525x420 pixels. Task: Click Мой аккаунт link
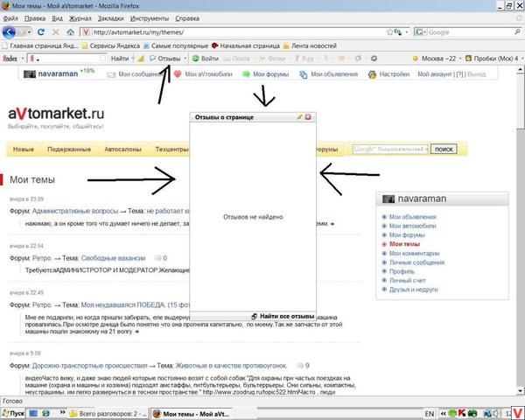[x=435, y=74]
